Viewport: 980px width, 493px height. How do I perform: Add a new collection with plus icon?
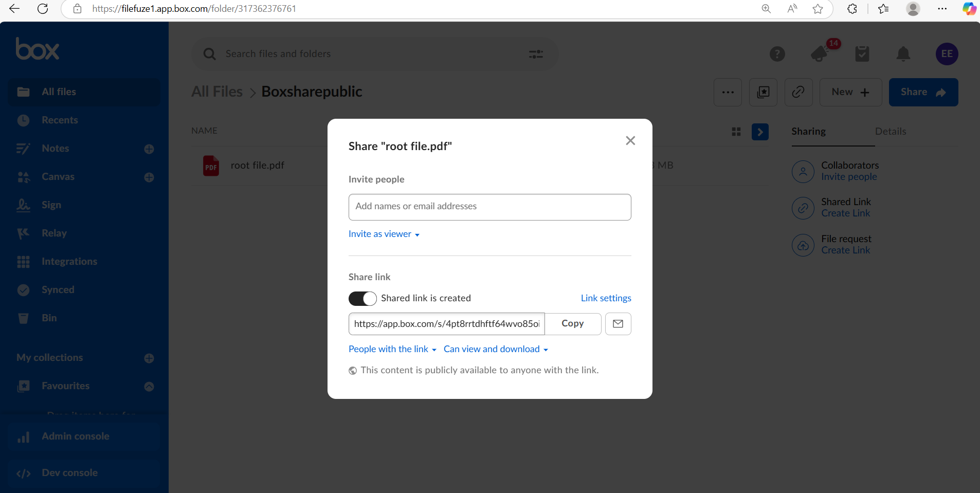(149, 358)
